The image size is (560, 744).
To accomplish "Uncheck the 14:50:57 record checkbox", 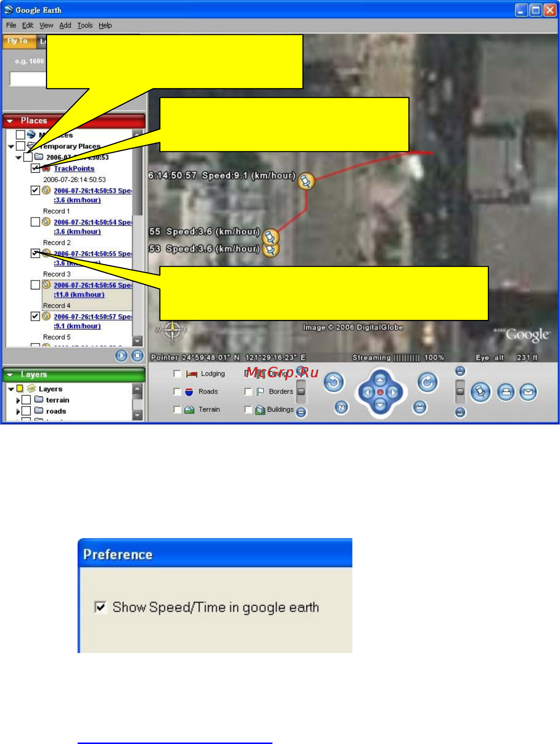I will (35, 316).
